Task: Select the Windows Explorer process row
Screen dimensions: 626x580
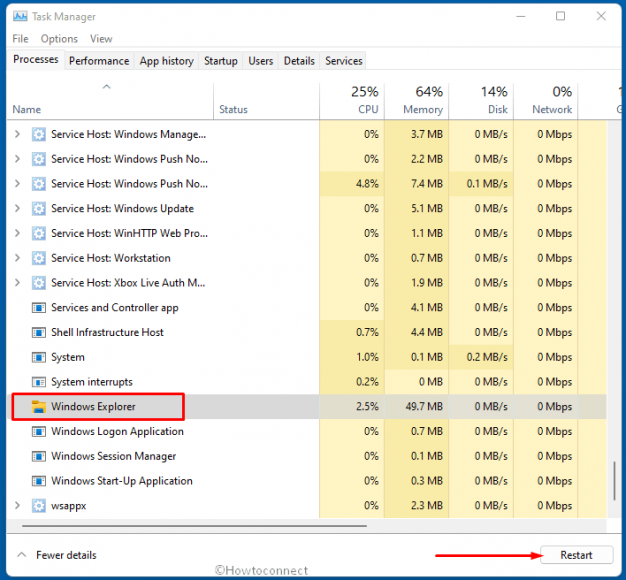Action: pyautogui.click(x=306, y=407)
